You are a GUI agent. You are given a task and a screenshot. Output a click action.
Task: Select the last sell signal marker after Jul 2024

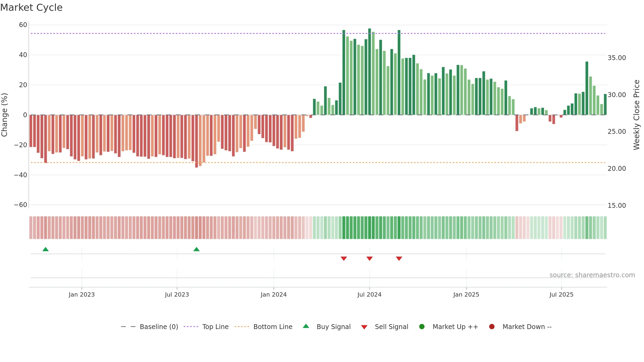pyautogui.click(x=399, y=258)
